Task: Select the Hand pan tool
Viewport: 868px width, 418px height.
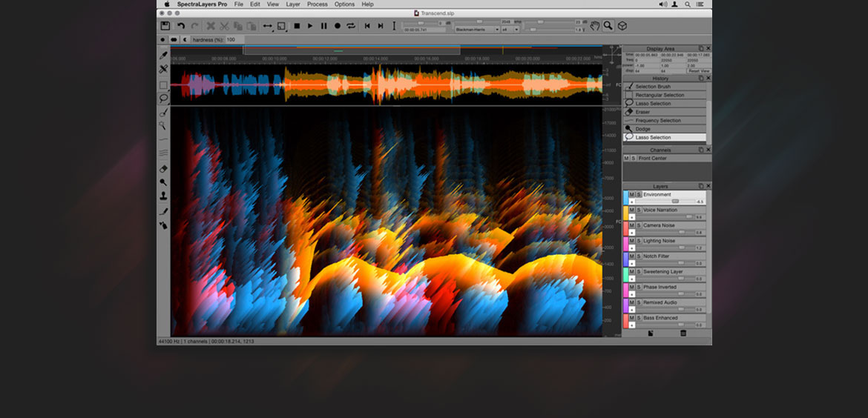Action: coord(595,26)
